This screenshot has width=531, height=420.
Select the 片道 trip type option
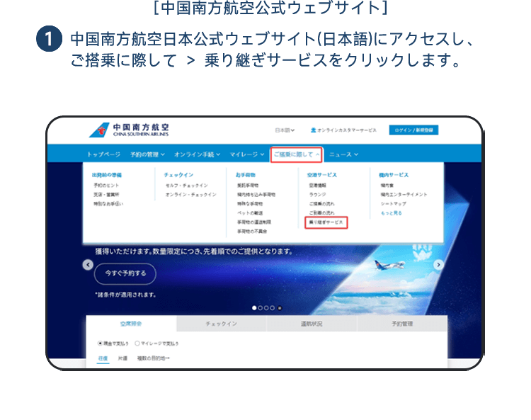click(122, 358)
